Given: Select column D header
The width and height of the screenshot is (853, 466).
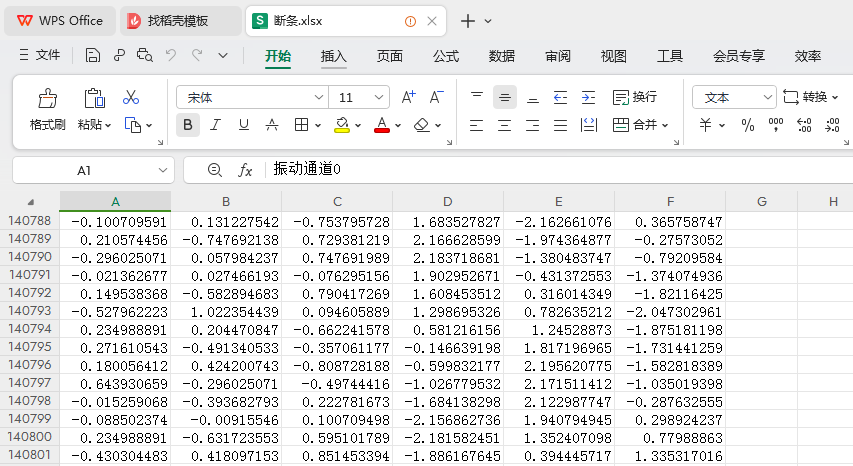Looking at the screenshot, I should pyautogui.click(x=448, y=202).
